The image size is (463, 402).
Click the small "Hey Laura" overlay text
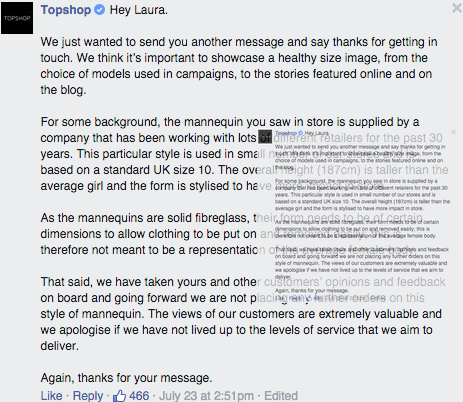pyautogui.click(x=317, y=133)
